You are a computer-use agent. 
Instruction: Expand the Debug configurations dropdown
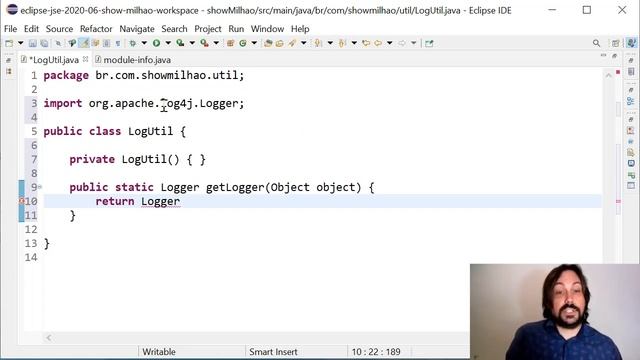144,43
